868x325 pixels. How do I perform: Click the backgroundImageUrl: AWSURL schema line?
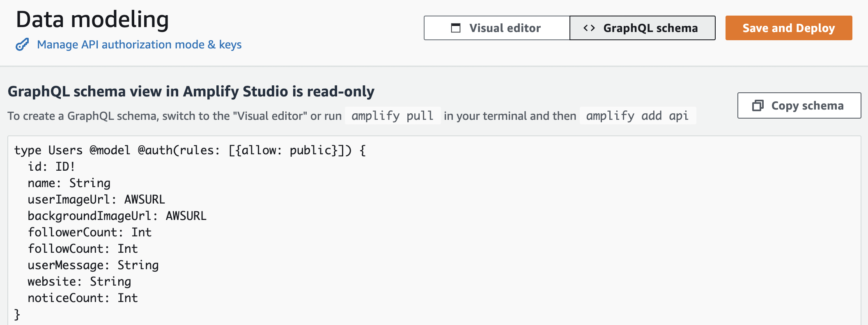[x=117, y=216]
